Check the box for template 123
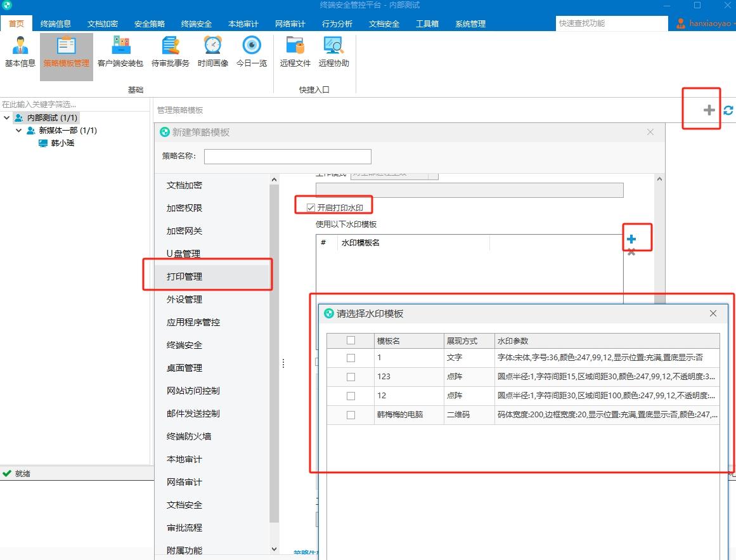Image resolution: width=736 pixels, height=560 pixels. tap(351, 377)
